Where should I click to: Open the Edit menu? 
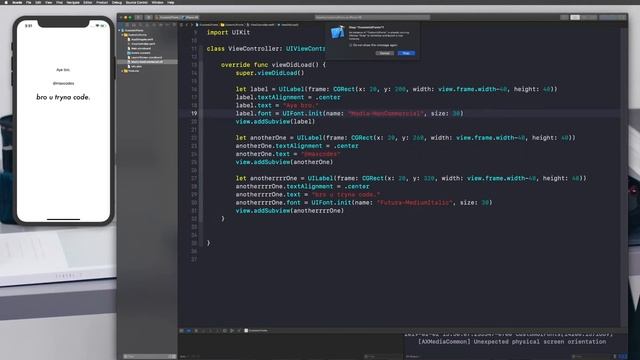point(38,2)
